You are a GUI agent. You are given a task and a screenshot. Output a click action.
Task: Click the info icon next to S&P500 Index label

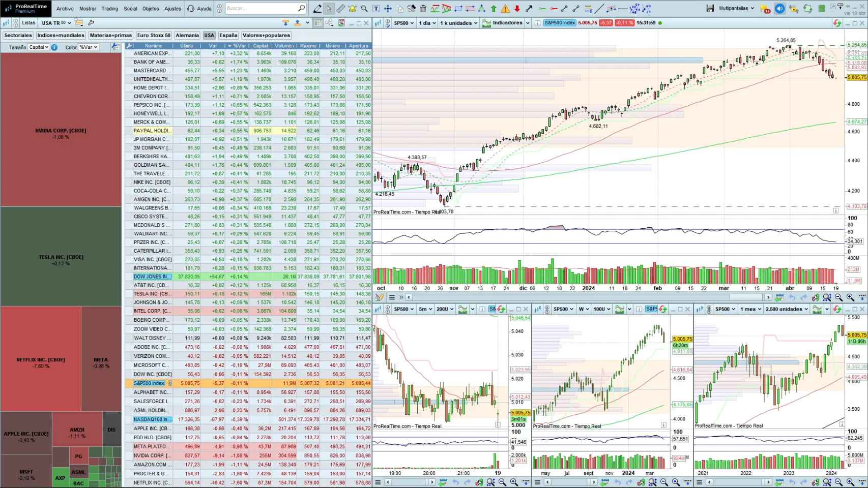[537, 23]
